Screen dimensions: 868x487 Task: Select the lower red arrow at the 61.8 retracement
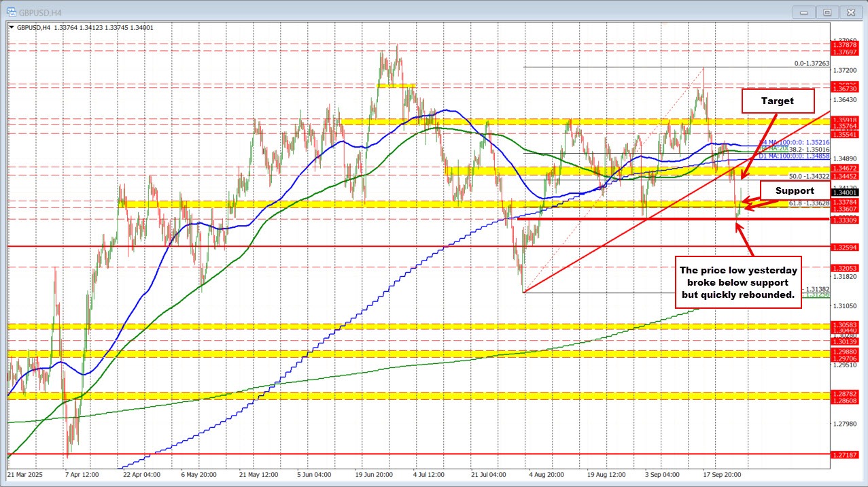pyautogui.click(x=750, y=207)
